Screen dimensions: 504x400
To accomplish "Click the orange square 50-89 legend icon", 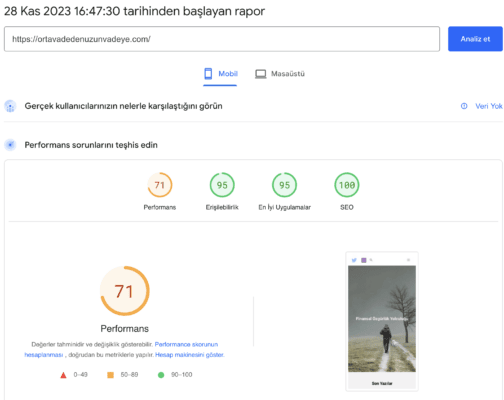I will pos(110,375).
